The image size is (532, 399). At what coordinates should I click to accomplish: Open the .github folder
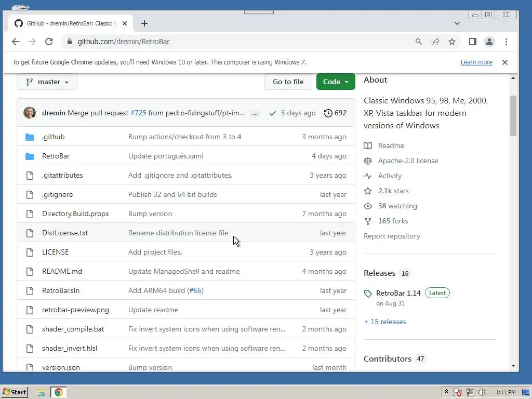[x=54, y=137]
